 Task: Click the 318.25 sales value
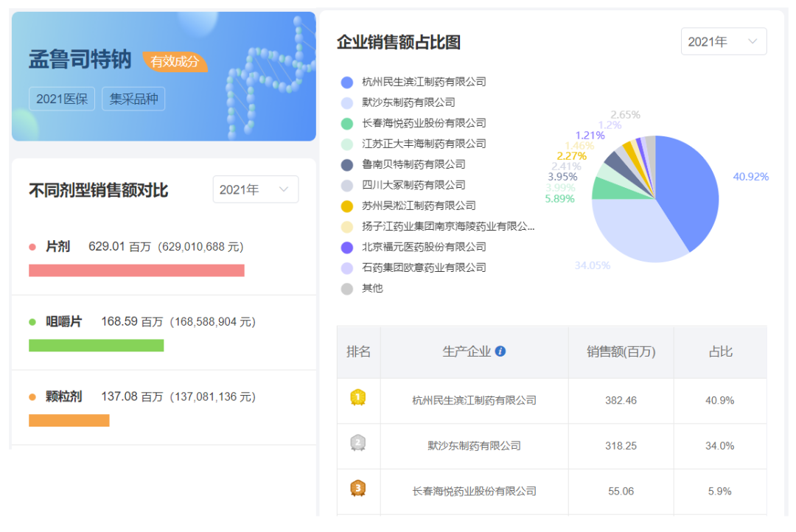point(621,446)
